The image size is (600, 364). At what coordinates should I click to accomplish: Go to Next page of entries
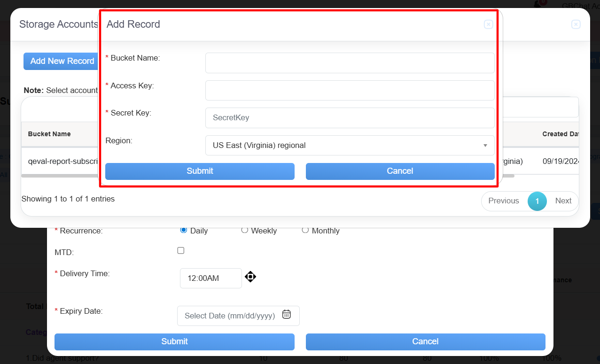563,201
